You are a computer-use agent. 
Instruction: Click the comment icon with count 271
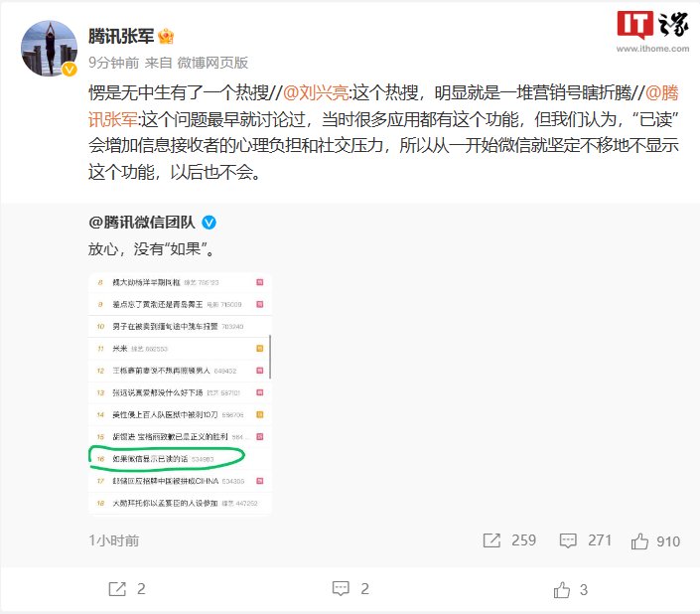568,540
